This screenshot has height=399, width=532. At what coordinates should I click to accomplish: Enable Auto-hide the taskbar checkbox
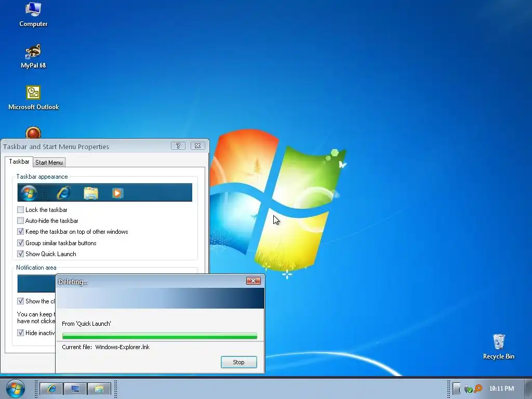21,220
